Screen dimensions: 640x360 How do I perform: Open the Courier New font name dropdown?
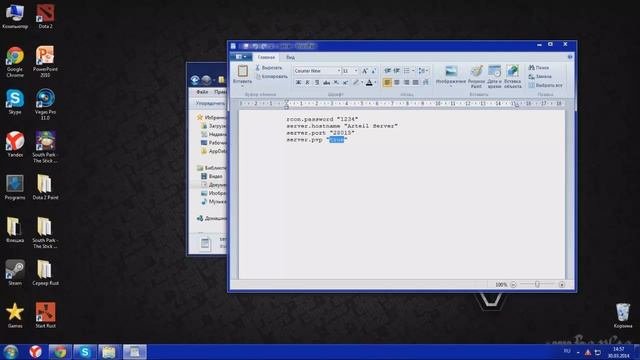click(x=338, y=71)
